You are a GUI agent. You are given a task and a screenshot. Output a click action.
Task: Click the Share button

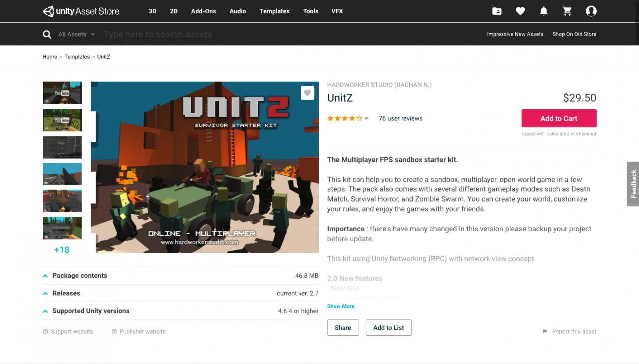click(343, 328)
